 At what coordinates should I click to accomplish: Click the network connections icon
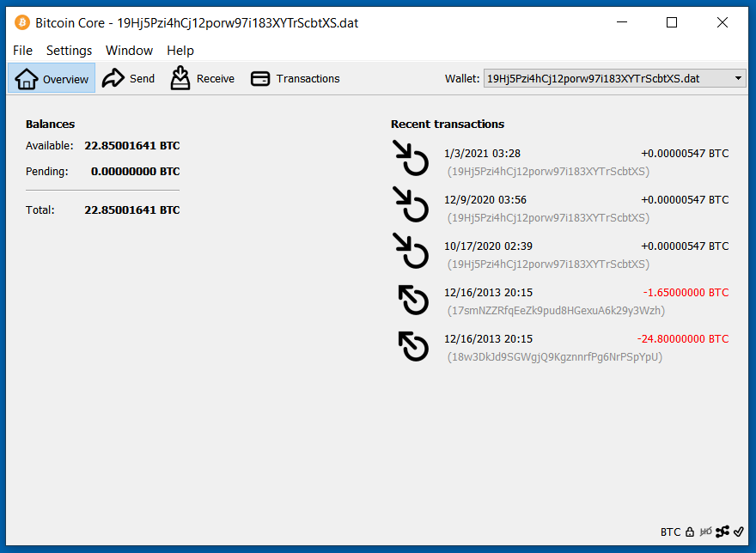click(722, 532)
